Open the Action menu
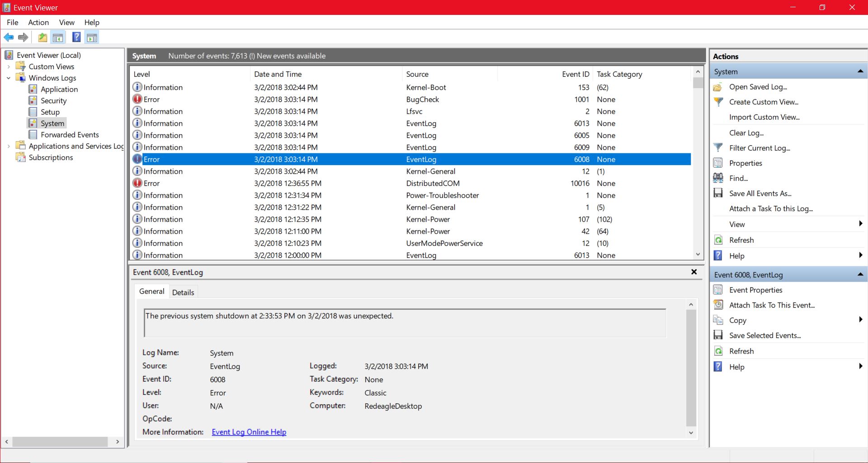868x463 pixels. pos(38,22)
